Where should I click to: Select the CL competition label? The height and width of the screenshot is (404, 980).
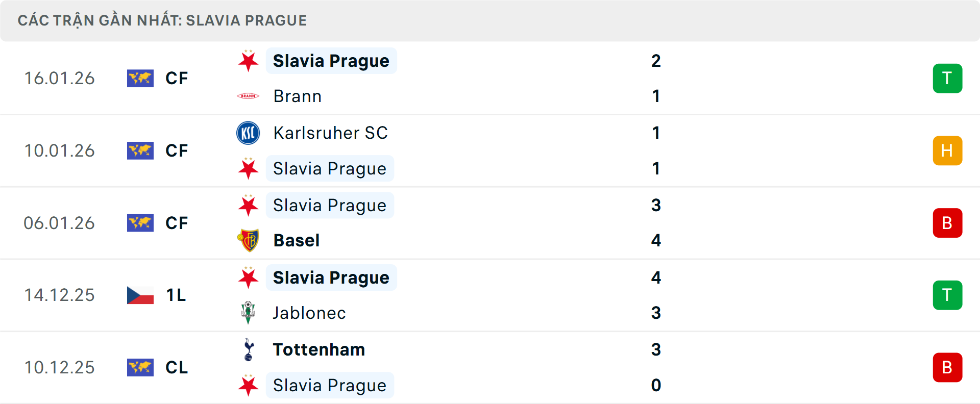coord(177,367)
